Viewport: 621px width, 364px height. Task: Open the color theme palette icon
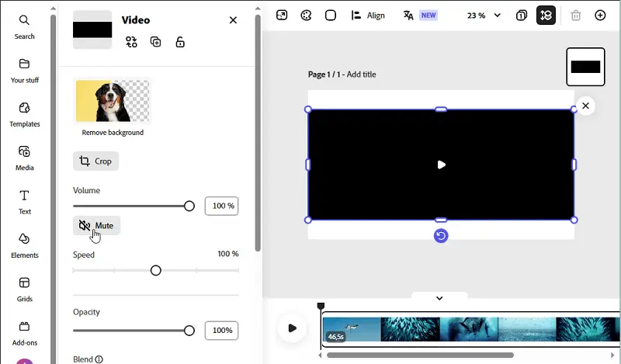pos(306,15)
